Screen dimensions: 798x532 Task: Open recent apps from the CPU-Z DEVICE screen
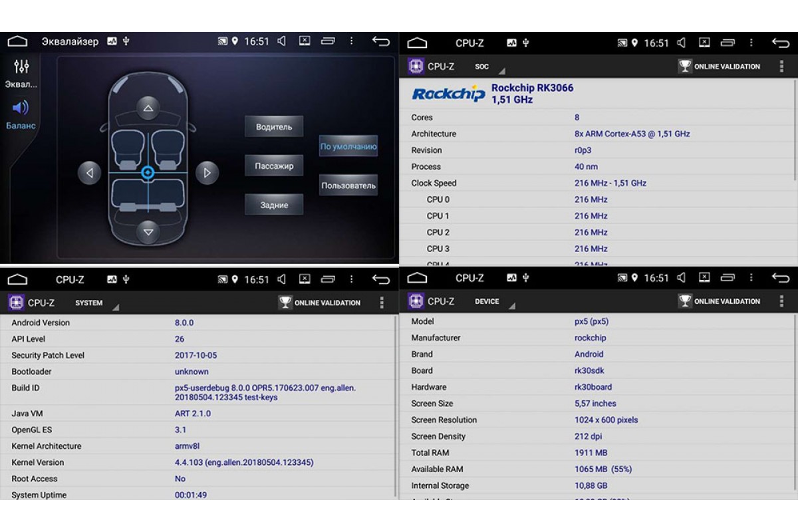728,277
